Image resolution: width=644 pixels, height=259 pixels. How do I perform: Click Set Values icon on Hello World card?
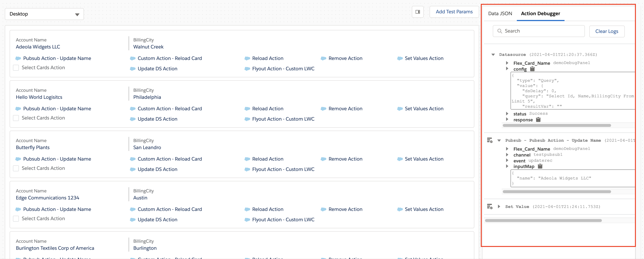pyautogui.click(x=400, y=109)
